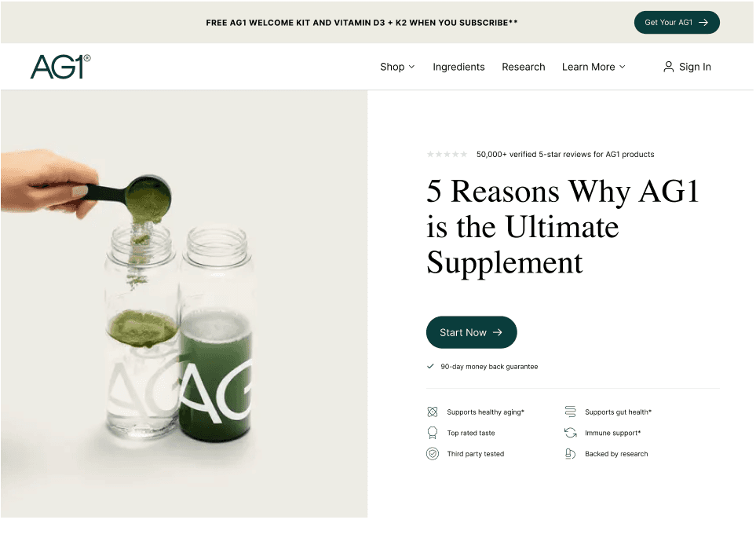This screenshot has height=549, width=756.
Task: Click the backed by research microscope icon
Action: click(571, 453)
